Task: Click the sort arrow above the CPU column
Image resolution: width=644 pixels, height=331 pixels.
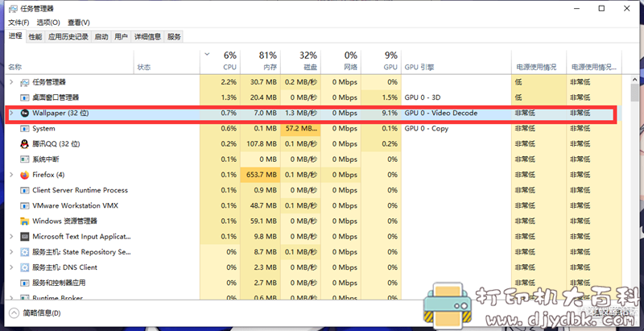Action: click(x=207, y=54)
